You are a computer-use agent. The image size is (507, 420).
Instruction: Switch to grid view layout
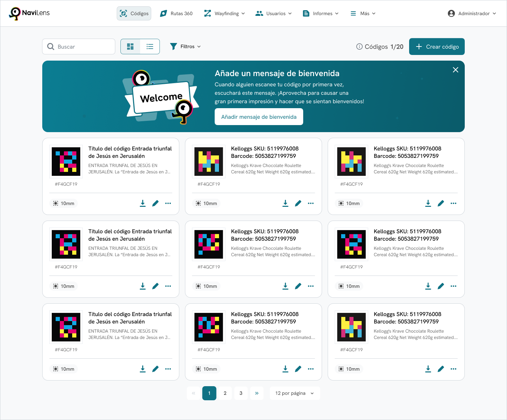pos(130,47)
